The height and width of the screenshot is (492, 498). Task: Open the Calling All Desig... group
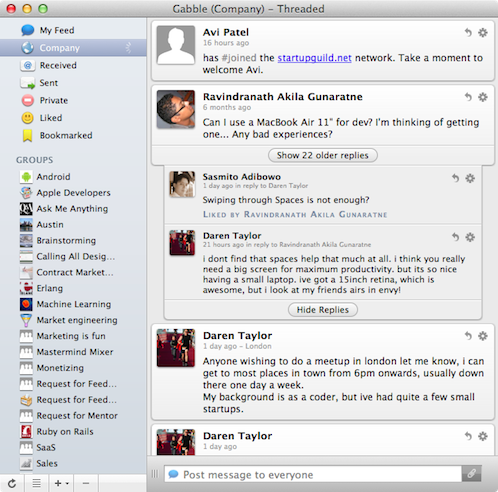[73, 256]
